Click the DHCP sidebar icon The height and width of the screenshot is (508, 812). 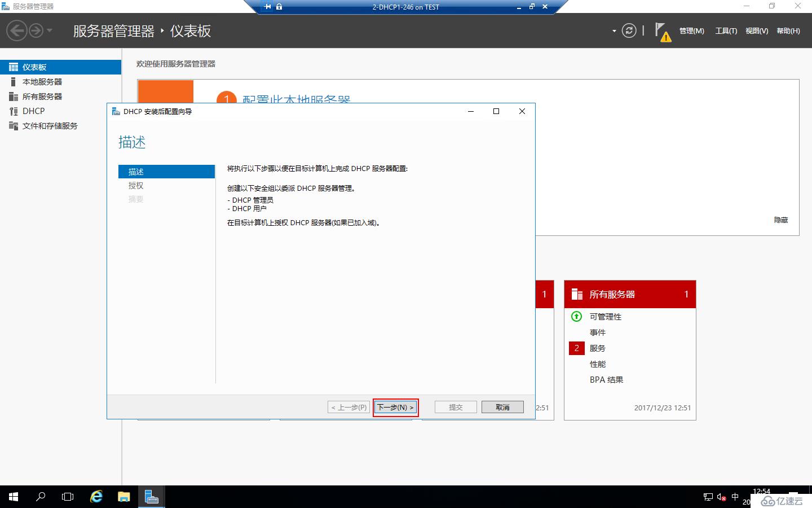pos(14,111)
